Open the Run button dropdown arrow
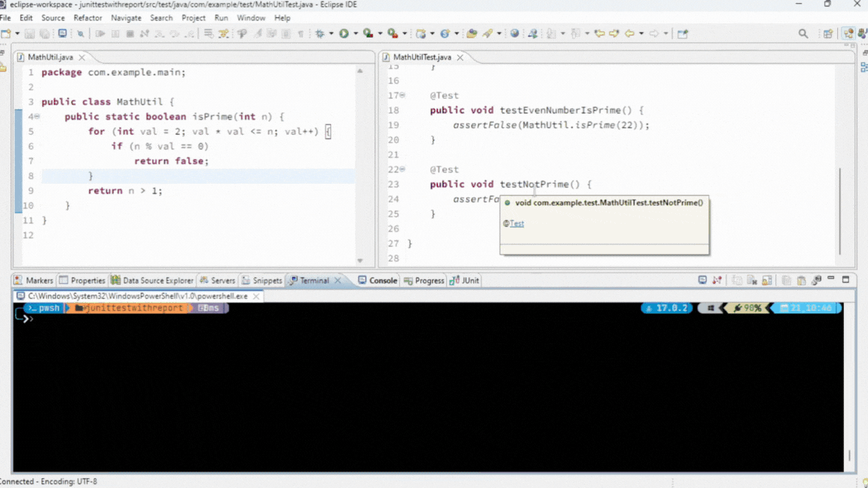 point(356,33)
